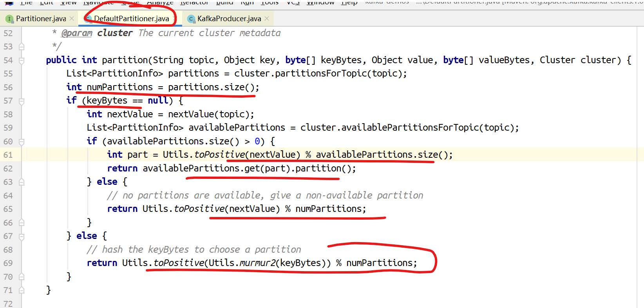Collapse the availablePartitions if-block at line 60

[22, 142]
